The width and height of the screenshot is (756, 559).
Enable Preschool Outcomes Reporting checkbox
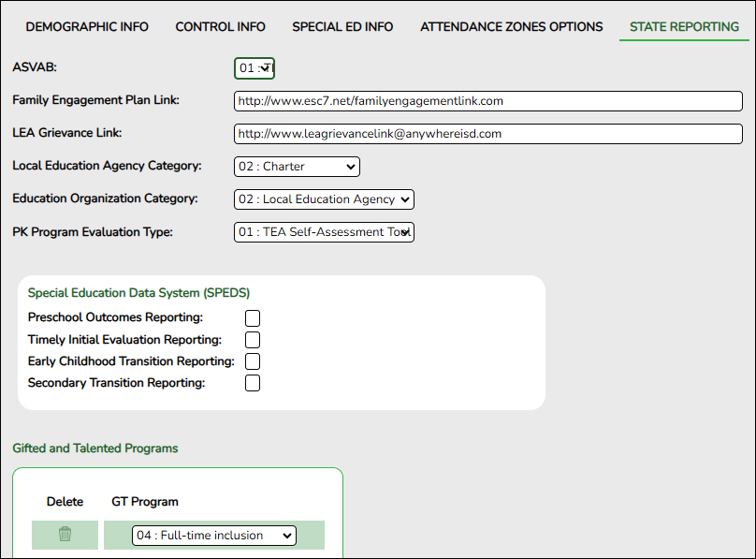253,318
